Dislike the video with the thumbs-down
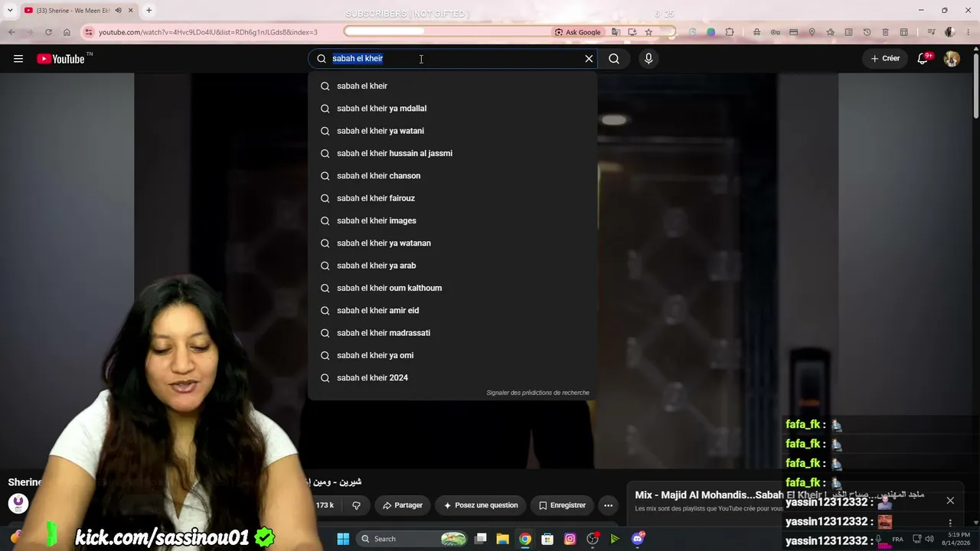 click(x=356, y=505)
